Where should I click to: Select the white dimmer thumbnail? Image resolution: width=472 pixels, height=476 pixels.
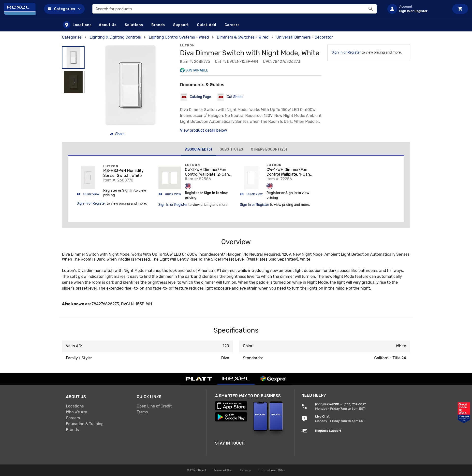[73, 57]
